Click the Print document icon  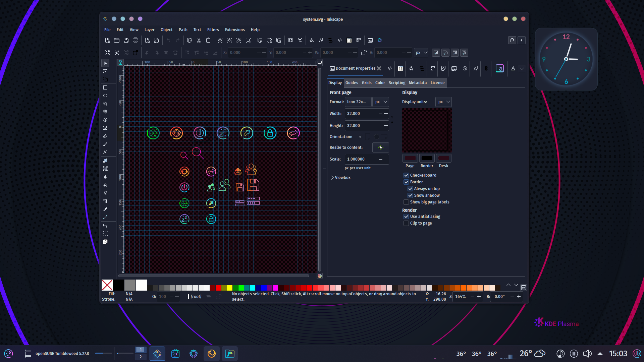136,40
